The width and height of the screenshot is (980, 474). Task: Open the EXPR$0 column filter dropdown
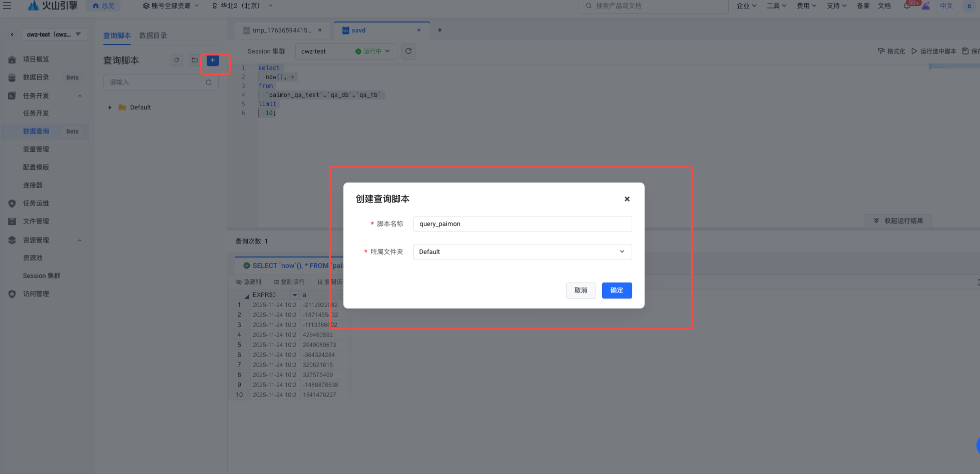(295, 295)
